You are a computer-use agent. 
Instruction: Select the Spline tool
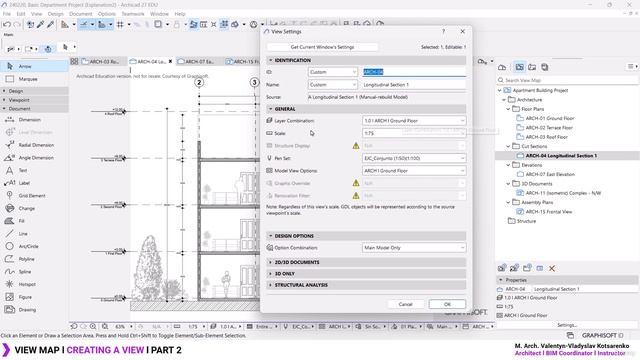pos(34,271)
